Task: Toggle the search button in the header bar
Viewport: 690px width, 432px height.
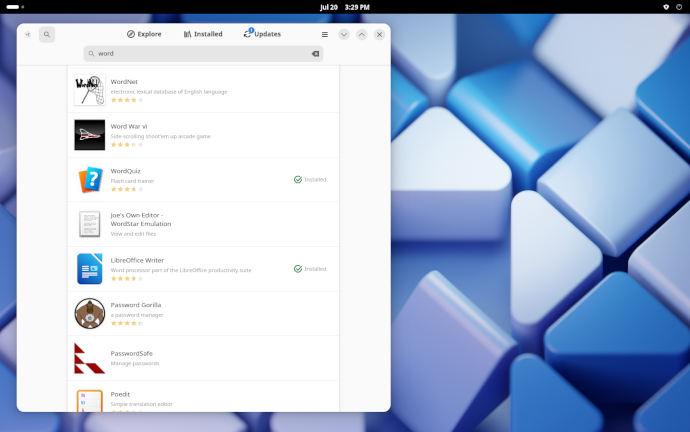Action: (47, 34)
